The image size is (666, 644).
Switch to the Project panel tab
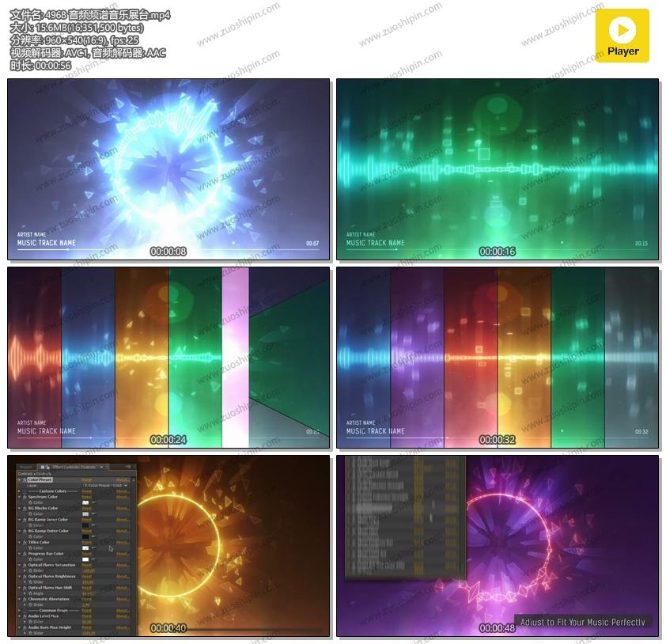26,467
